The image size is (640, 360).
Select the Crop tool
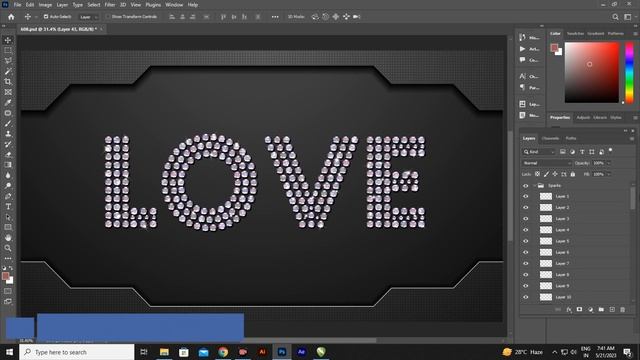pyautogui.click(x=8, y=82)
